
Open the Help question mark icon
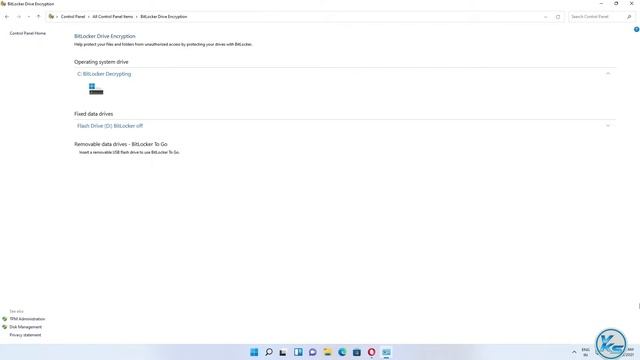(x=636, y=29)
